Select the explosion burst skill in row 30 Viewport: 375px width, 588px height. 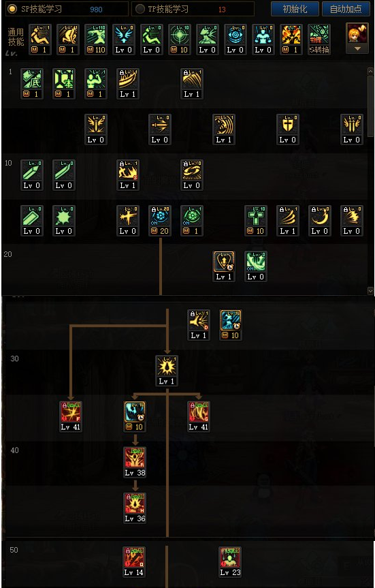(166, 371)
